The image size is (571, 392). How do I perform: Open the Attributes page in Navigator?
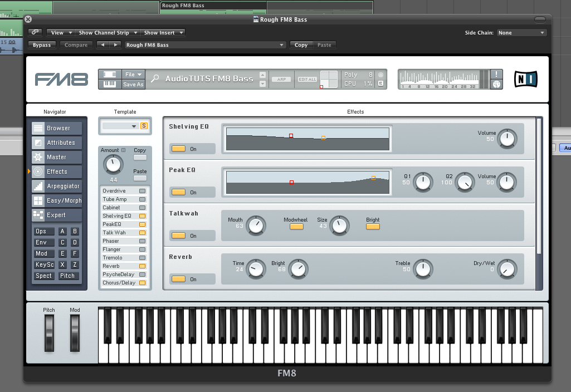click(x=57, y=143)
